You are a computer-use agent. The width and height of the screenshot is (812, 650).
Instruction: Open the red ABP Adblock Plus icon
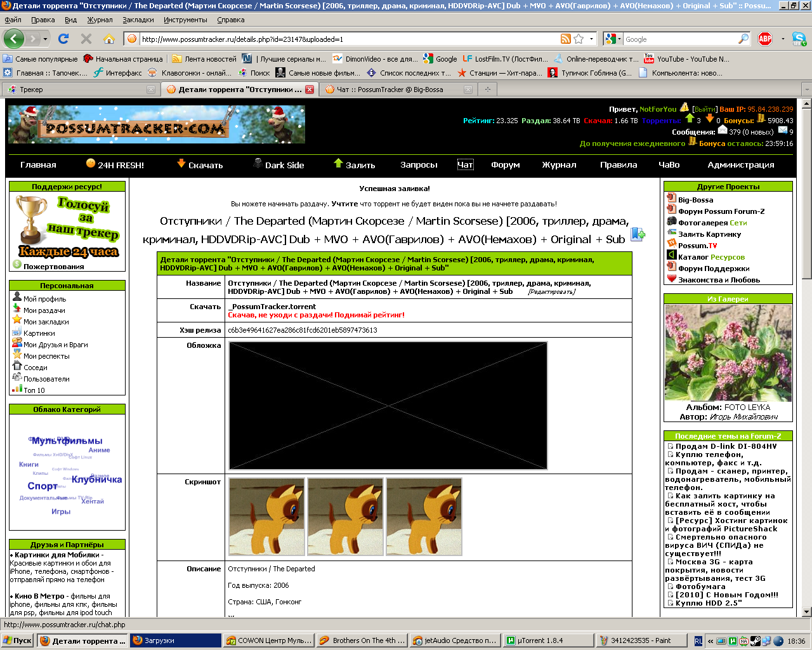(x=765, y=39)
